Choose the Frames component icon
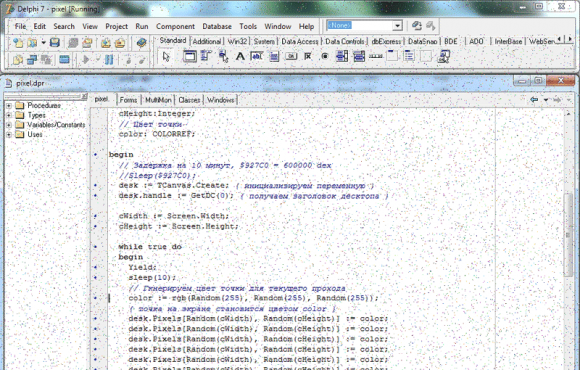Viewport: 580px width, 370px height. pos(190,57)
